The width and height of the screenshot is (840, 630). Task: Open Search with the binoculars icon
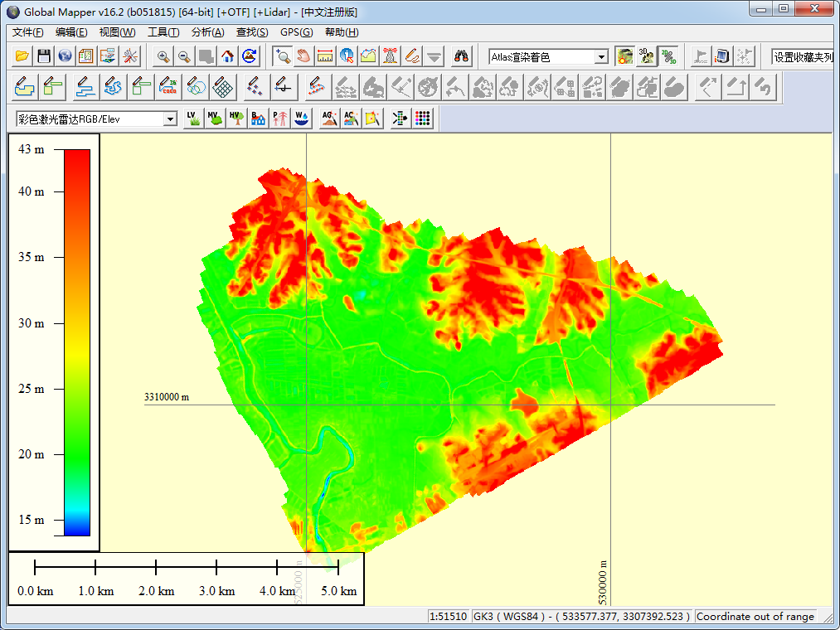[461, 56]
